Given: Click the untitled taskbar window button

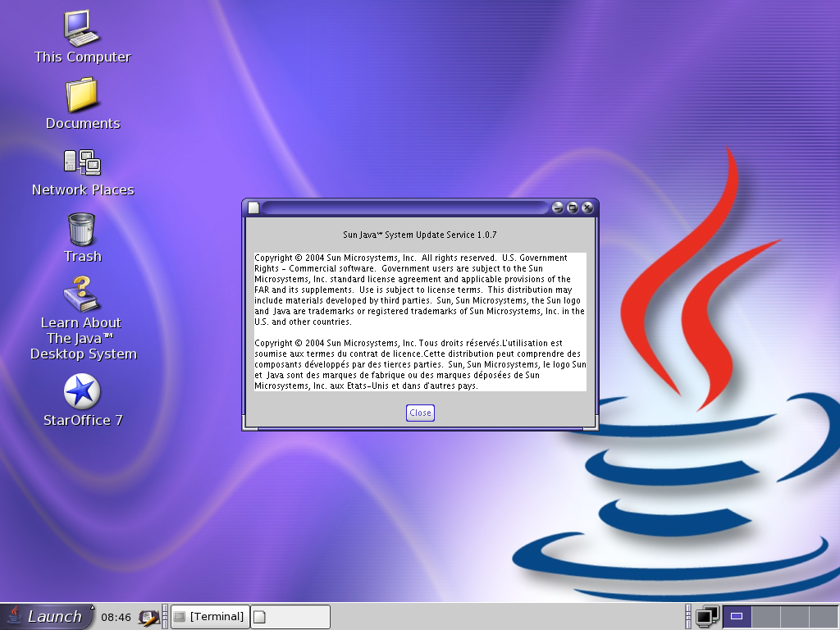Looking at the screenshot, I should point(290,617).
